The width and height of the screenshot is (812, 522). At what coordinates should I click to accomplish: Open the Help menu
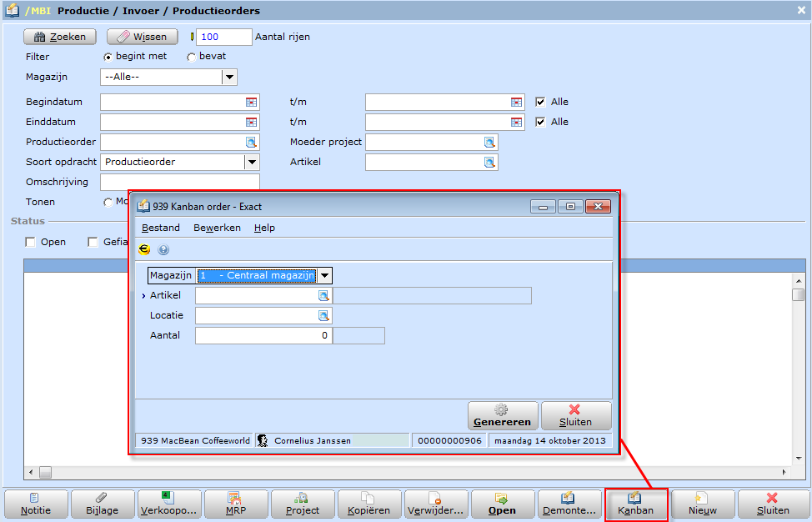pyautogui.click(x=264, y=228)
